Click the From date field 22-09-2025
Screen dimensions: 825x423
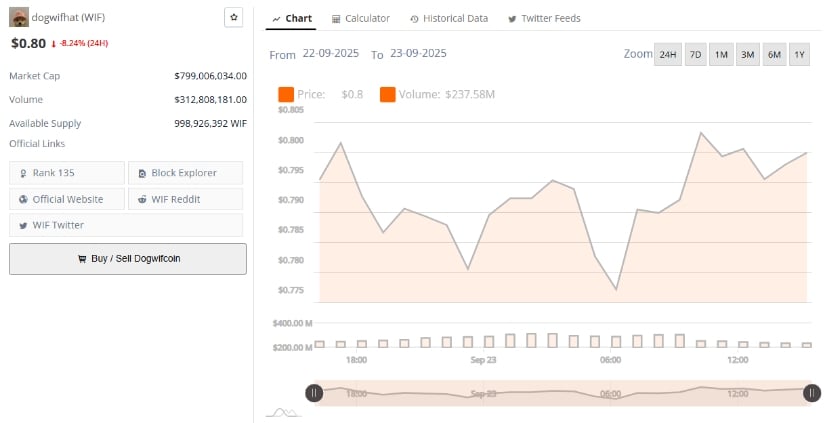(330, 54)
